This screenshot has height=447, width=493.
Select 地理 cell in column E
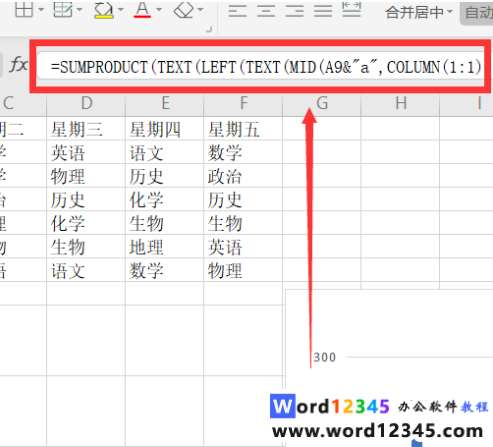165,247
